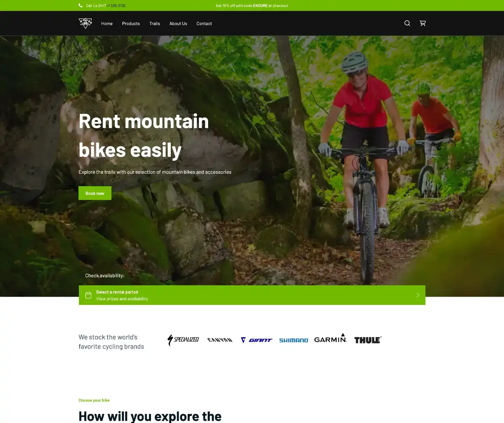
Task: Go to the Home menu item
Action: [107, 24]
